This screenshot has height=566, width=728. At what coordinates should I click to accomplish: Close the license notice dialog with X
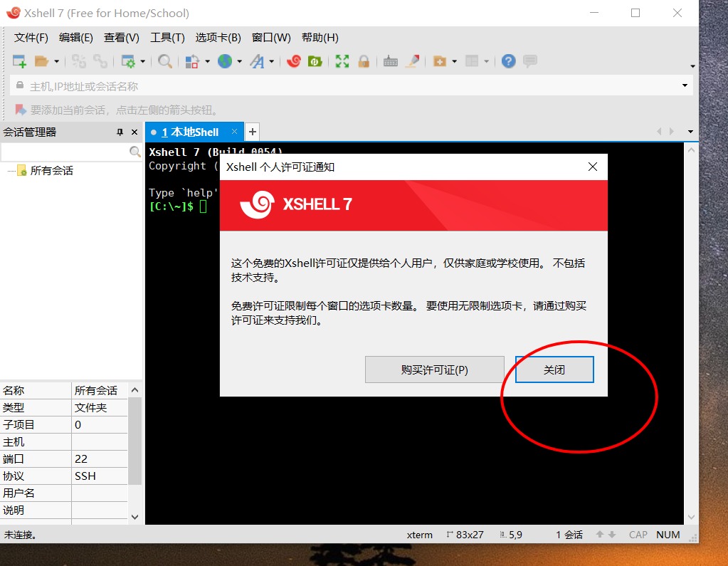click(x=592, y=167)
